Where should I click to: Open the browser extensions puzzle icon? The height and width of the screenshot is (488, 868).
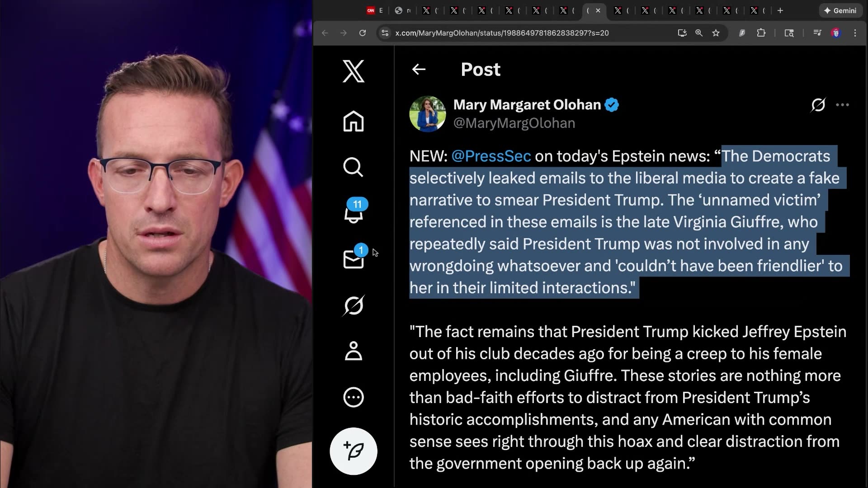click(762, 33)
